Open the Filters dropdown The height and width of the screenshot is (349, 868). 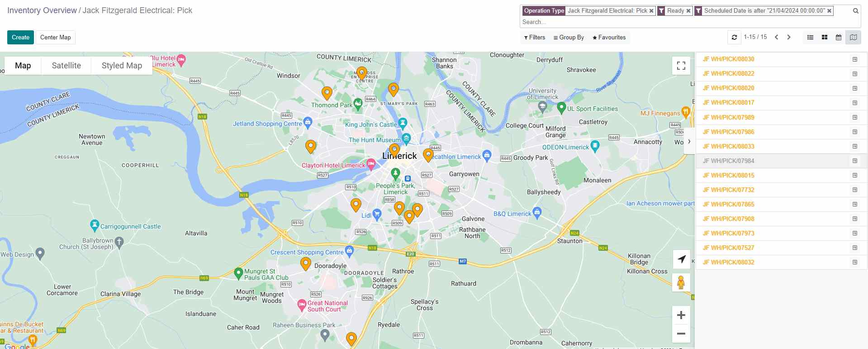pyautogui.click(x=535, y=38)
